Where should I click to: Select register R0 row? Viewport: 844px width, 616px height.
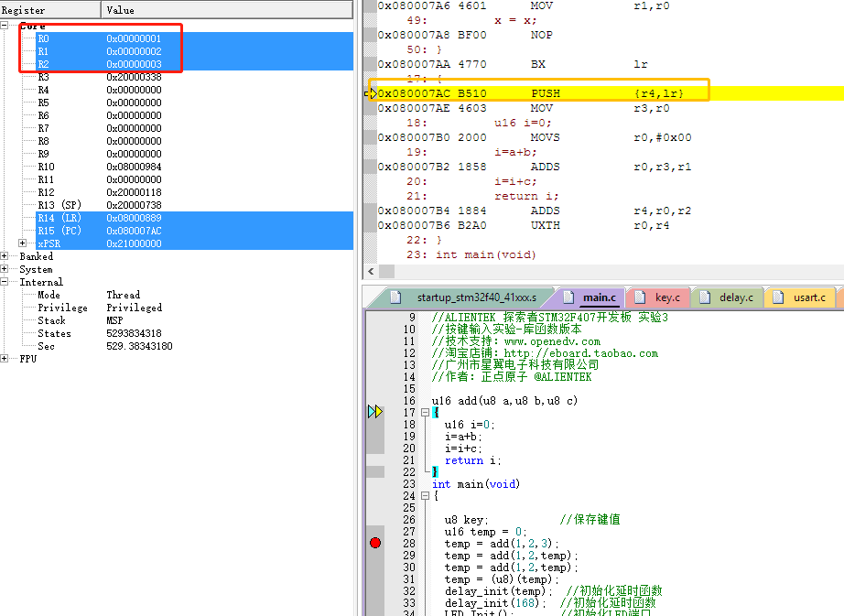pyautogui.click(x=194, y=38)
